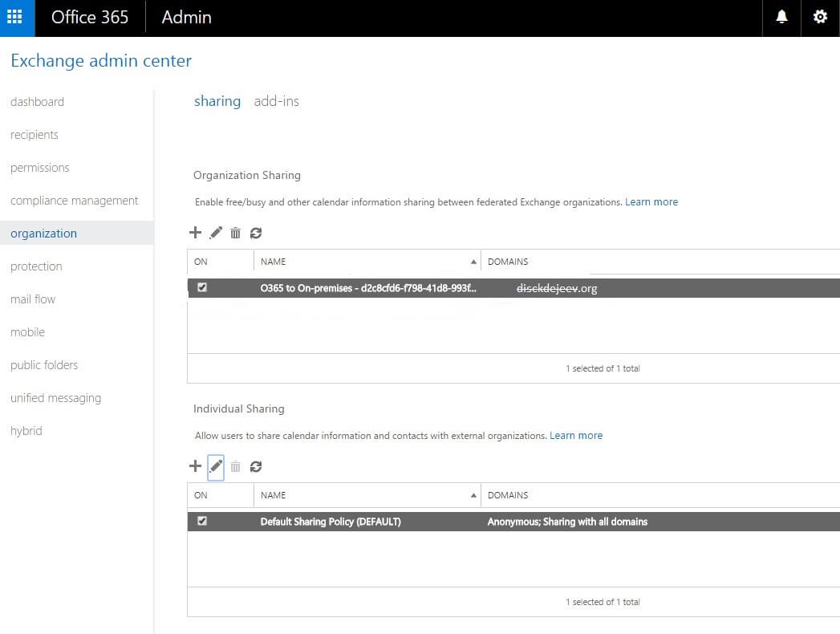Switch to the add-ins tab
This screenshot has width=840, height=634.
click(x=277, y=101)
